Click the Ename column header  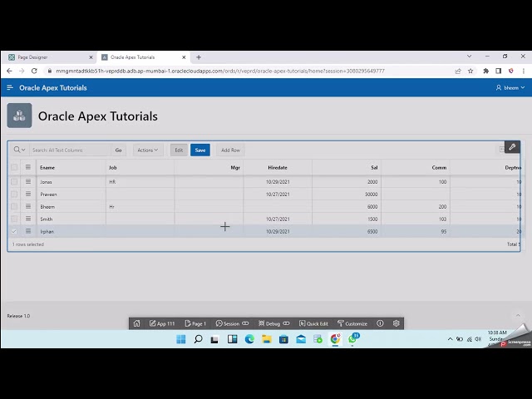(x=71, y=167)
